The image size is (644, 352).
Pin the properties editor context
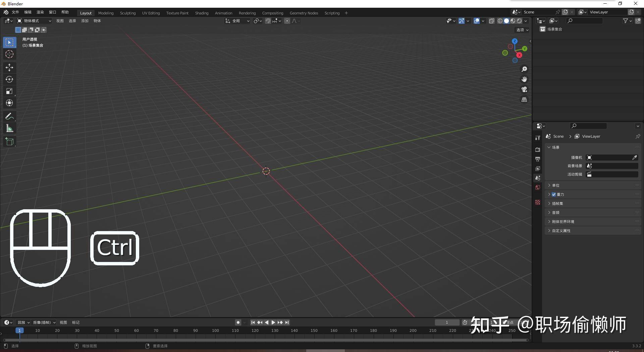638,136
